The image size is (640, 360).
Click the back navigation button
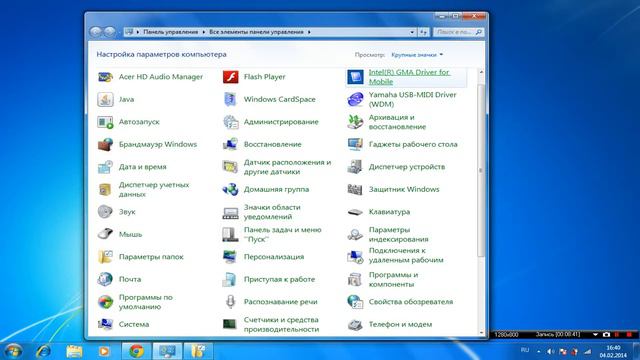point(96,32)
